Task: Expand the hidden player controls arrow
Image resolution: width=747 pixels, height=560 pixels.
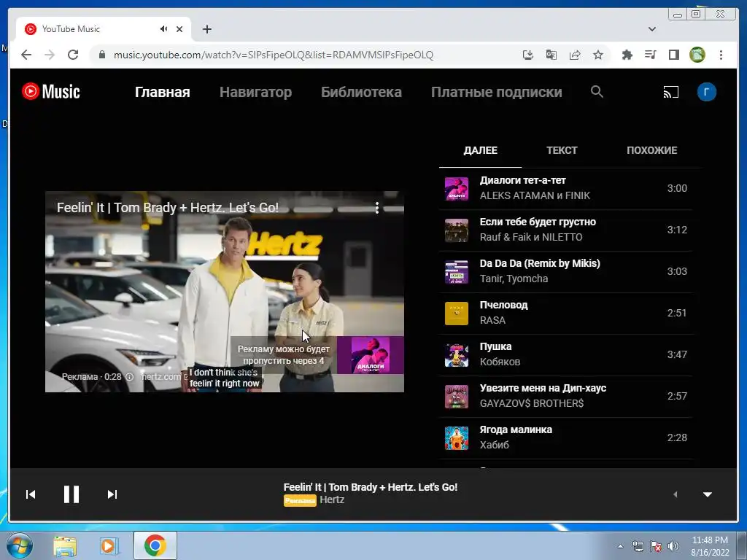Action: [x=675, y=494]
